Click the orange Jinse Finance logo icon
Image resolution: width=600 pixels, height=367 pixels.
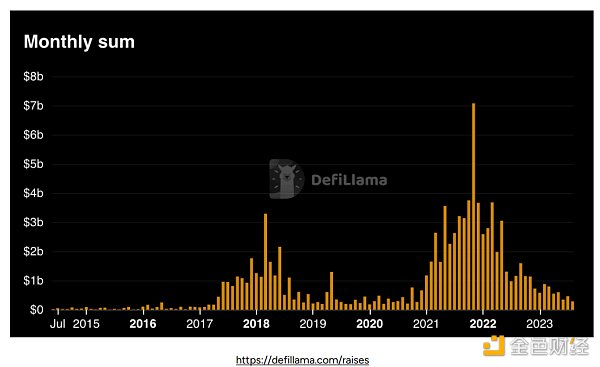click(x=493, y=346)
